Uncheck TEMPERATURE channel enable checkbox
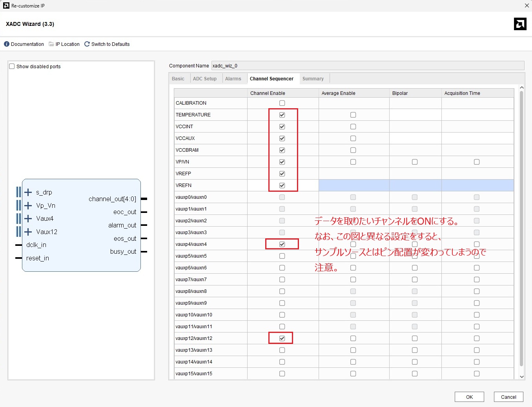This screenshot has width=532, height=407. [x=282, y=115]
